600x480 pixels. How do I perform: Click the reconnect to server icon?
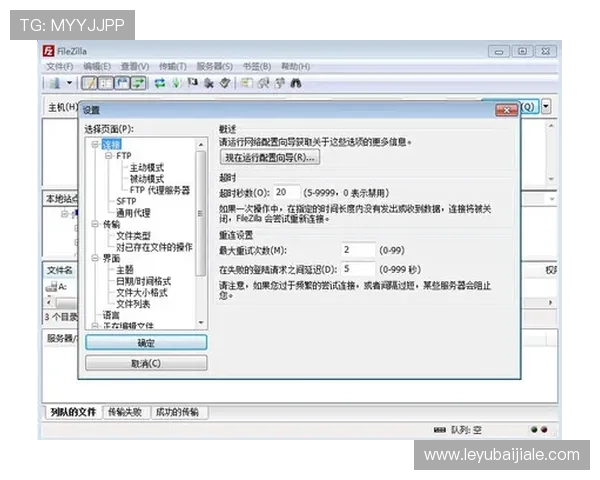[225, 83]
